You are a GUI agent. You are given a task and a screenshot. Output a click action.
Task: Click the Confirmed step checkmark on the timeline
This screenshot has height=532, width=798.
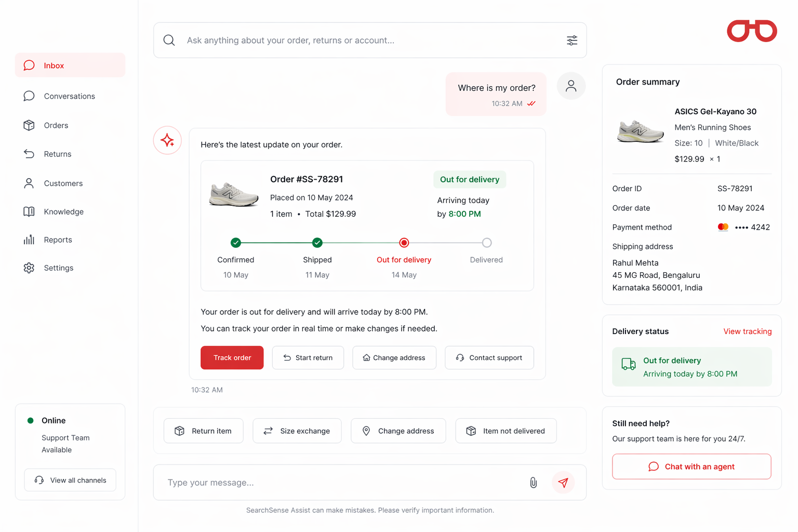[236, 243]
